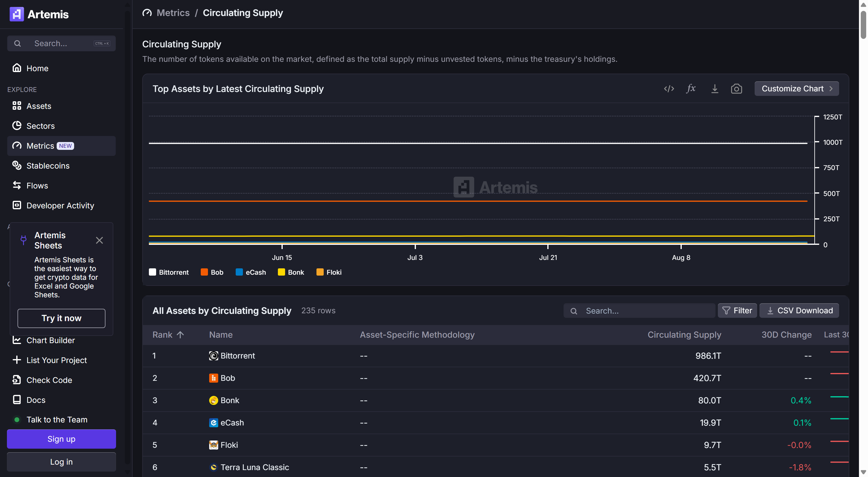Sort by 30D Change column header
Screen dimensions: 868x477
(786, 334)
